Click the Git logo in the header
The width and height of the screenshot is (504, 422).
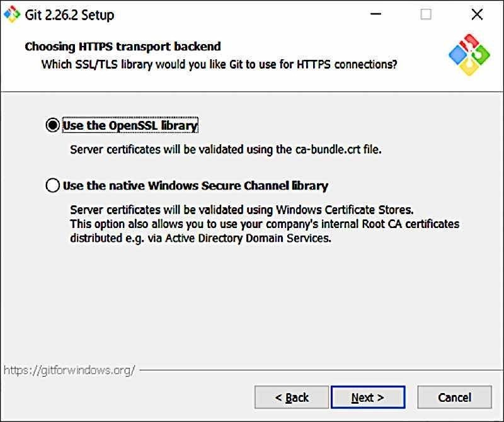469,55
